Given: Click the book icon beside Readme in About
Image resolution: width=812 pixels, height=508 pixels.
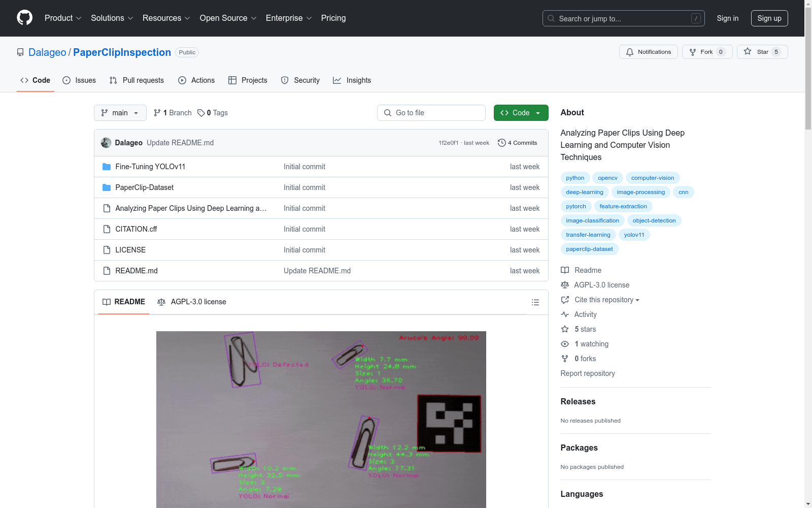Looking at the screenshot, I should [565, 270].
